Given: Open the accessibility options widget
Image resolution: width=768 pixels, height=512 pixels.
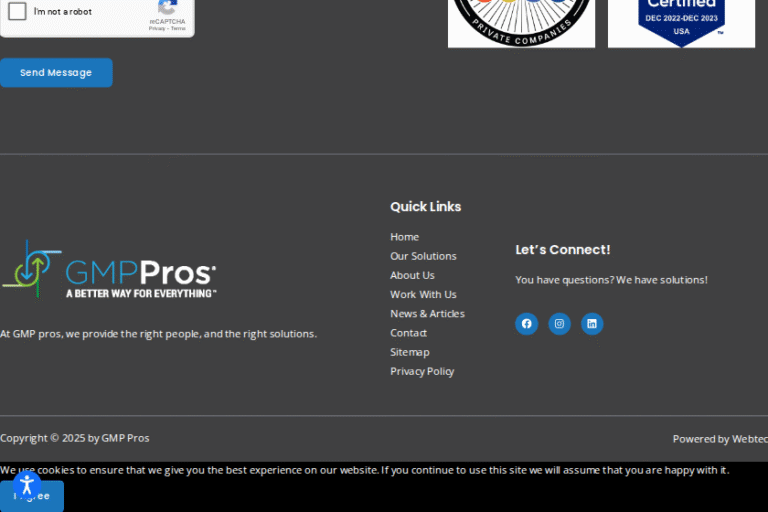Looking at the screenshot, I should pyautogui.click(x=27, y=486).
